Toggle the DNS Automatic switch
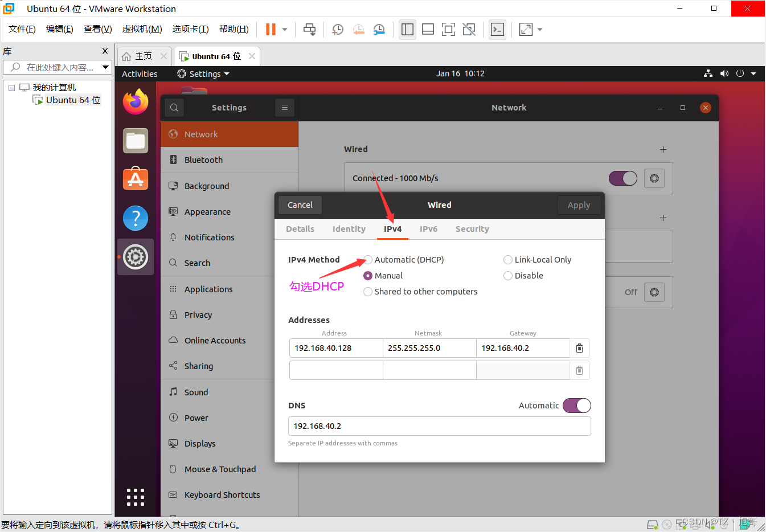Viewport: 766px width, 532px height. 577,406
